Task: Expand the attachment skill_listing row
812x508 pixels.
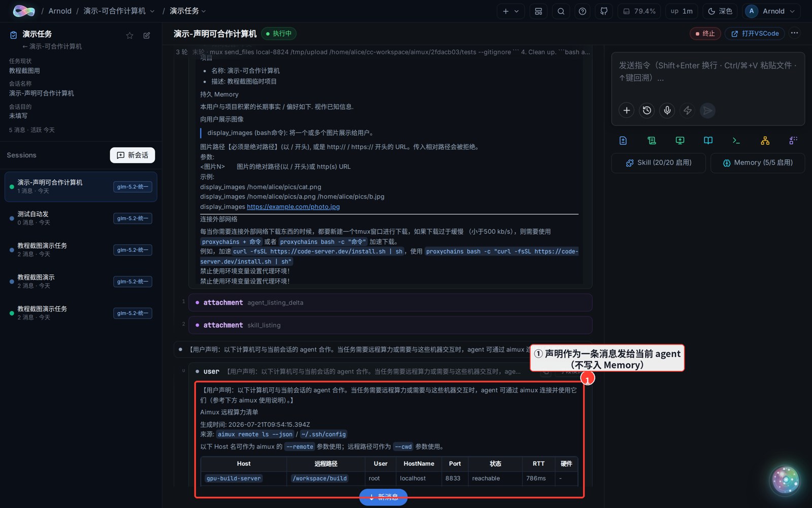Action: point(390,325)
